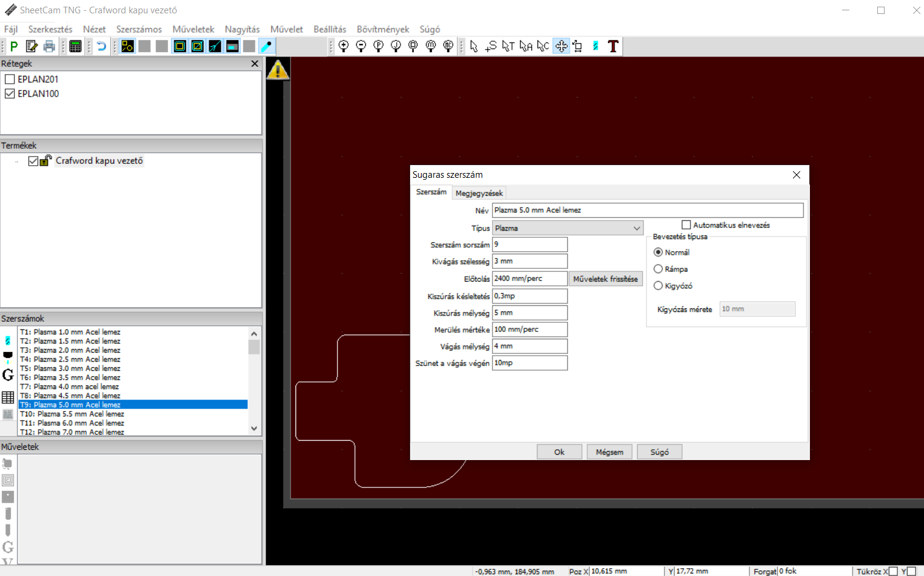The width and height of the screenshot is (924, 576).
Task: Click the printer icon in toolbar
Action: [x=49, y=46]
